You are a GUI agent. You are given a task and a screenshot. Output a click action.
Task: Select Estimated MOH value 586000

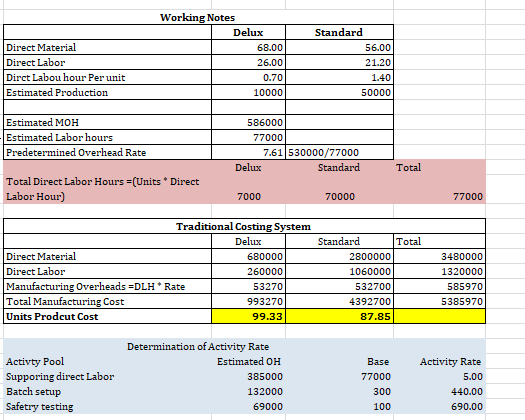265,123
